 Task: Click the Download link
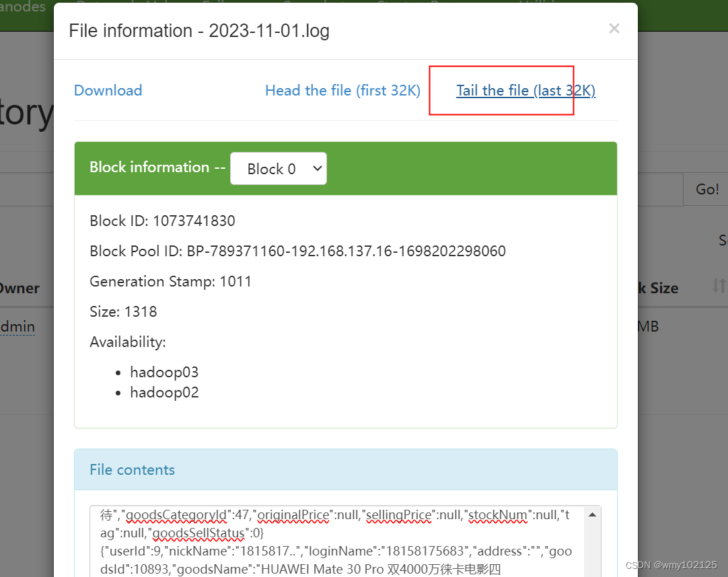tap(108, 91)
